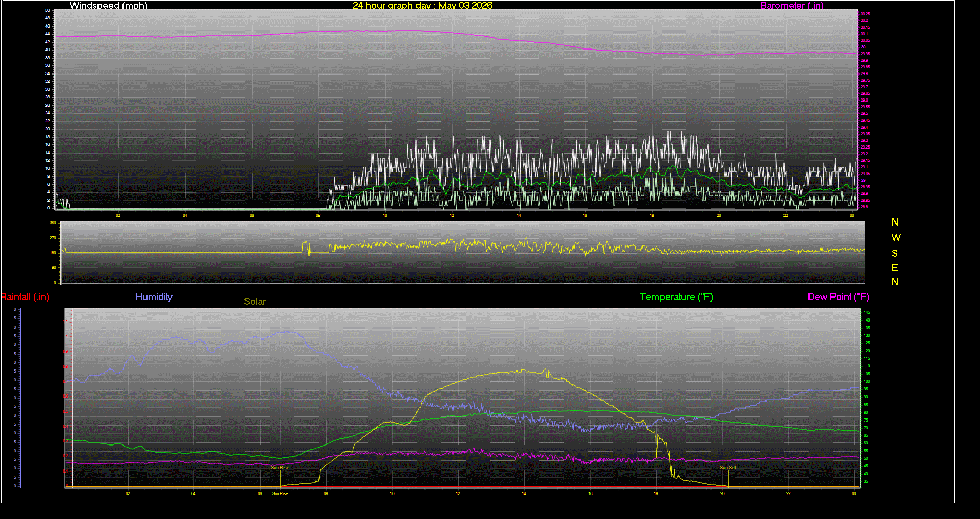Image resolution: width=980 pixels, height=519 pixels.
Task: Click the "S" wind direction label
Action: 895,253
